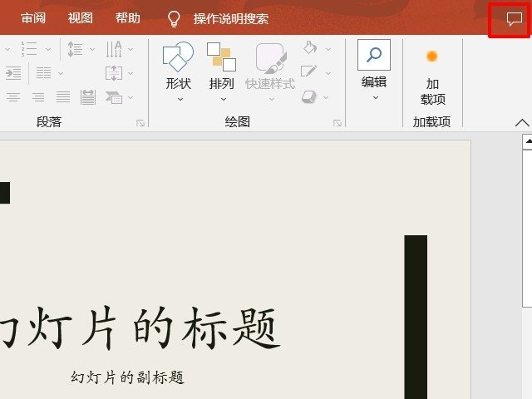Click the text direction icon
The image size is (532, 399).
point(114,49)
